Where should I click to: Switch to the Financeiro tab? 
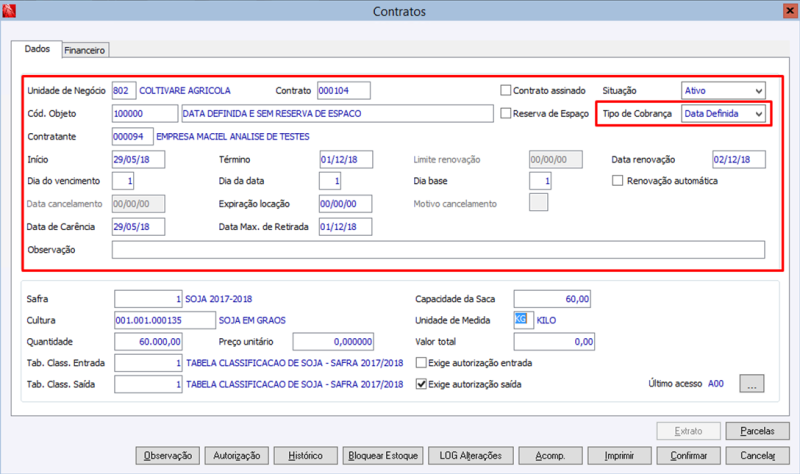tap(85, 50)
